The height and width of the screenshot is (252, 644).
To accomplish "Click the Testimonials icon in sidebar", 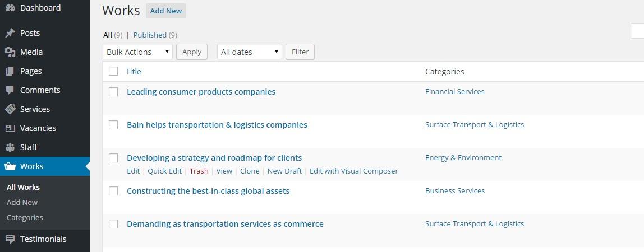I will click(x=10, y=239).
